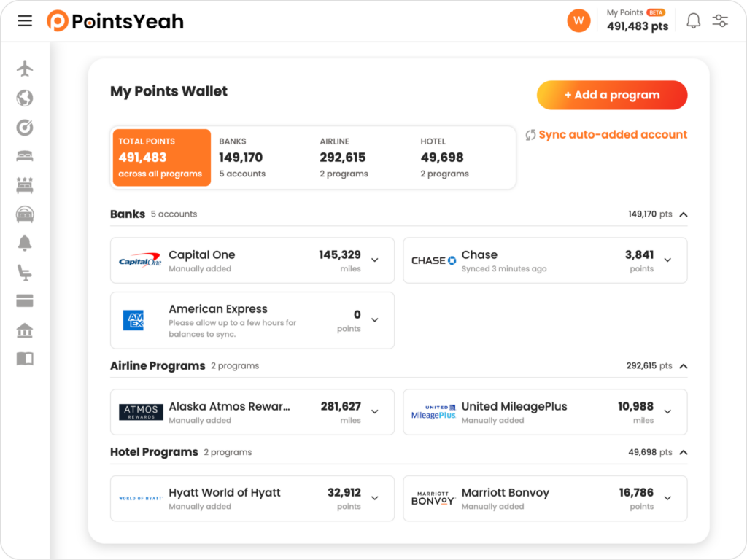This screenshot has height=560, width=747.
Task: Expand the Marriott Bonvoy details
Action: click(667, 498)
